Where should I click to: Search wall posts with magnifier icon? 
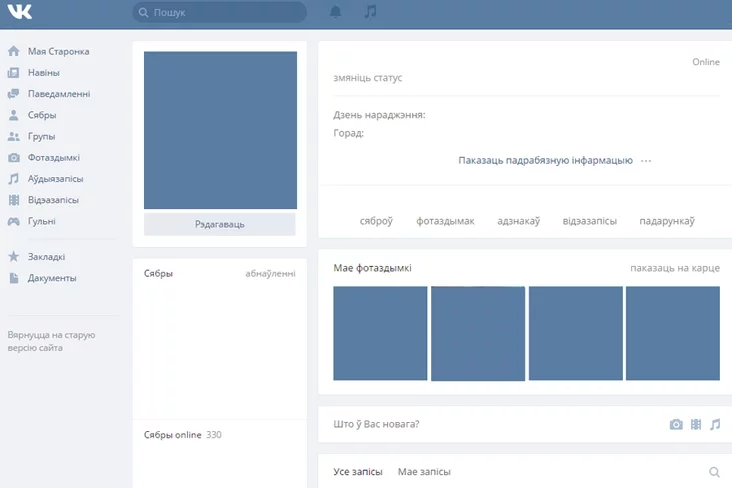(x=714, y=472)
